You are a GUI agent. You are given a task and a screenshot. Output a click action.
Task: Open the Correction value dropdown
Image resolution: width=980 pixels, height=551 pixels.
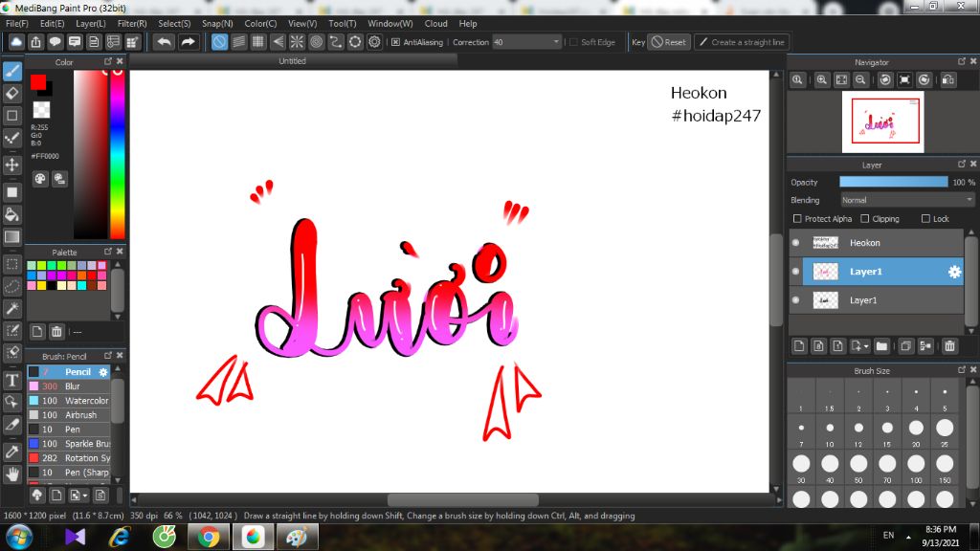click(x=556, y=42)
